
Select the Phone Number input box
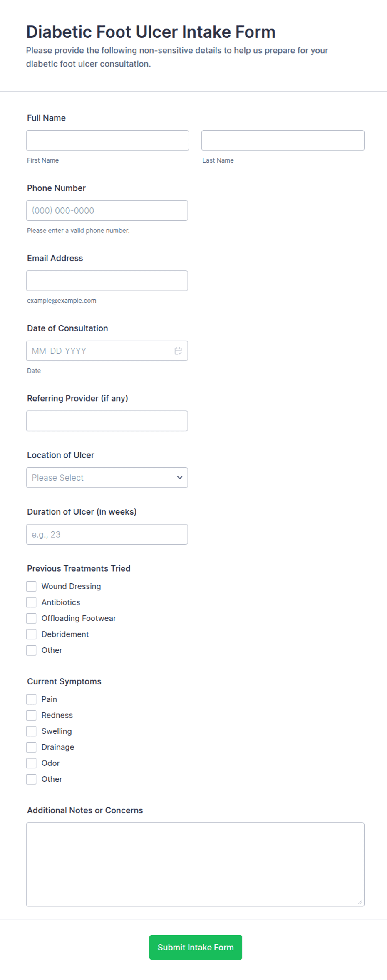click(x=107, y=211)
